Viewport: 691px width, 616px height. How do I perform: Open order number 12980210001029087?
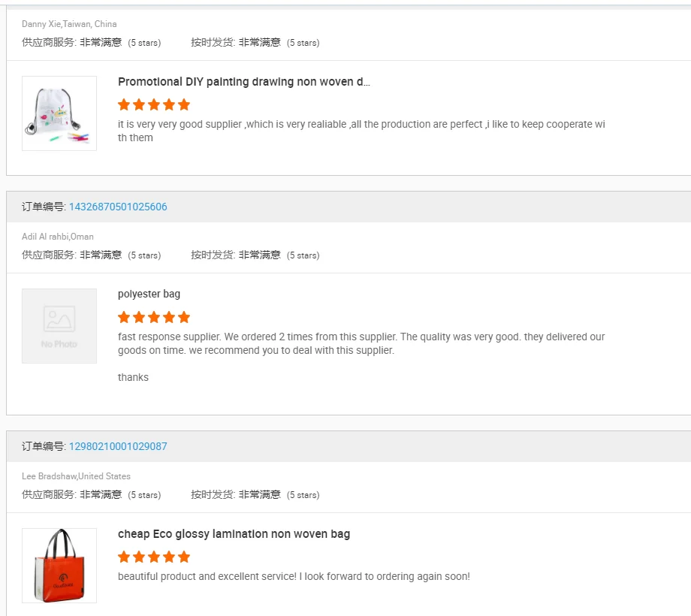(118, 446)
